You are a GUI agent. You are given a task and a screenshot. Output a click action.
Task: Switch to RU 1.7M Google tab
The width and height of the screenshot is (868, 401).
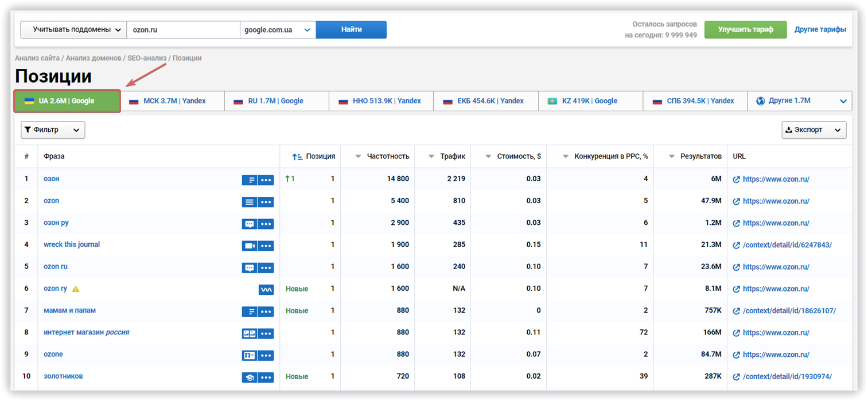click(277, 101)
